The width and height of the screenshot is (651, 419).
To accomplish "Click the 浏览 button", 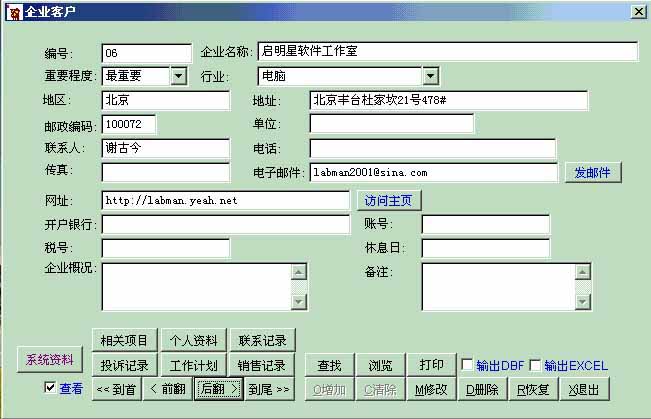I will 381,365.
